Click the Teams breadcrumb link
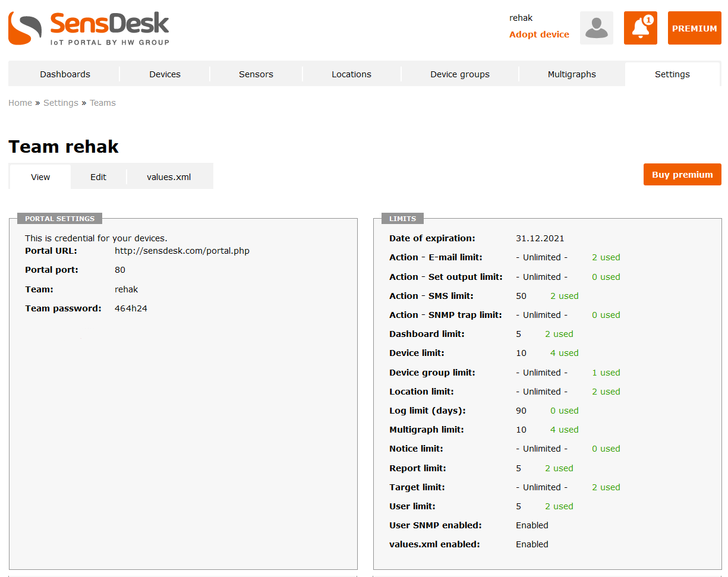The height and width of the screenshot is (577, 728). tap(103, 103)
